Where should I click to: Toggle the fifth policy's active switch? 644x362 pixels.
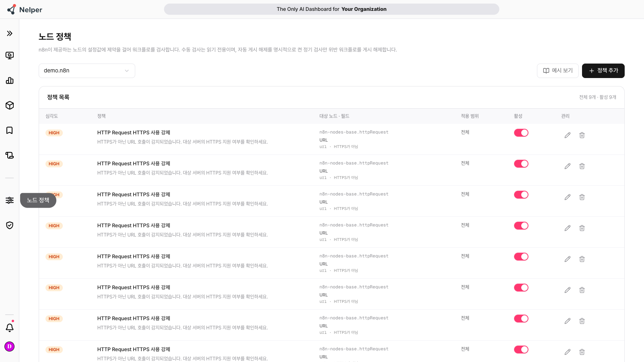point(521,257)
